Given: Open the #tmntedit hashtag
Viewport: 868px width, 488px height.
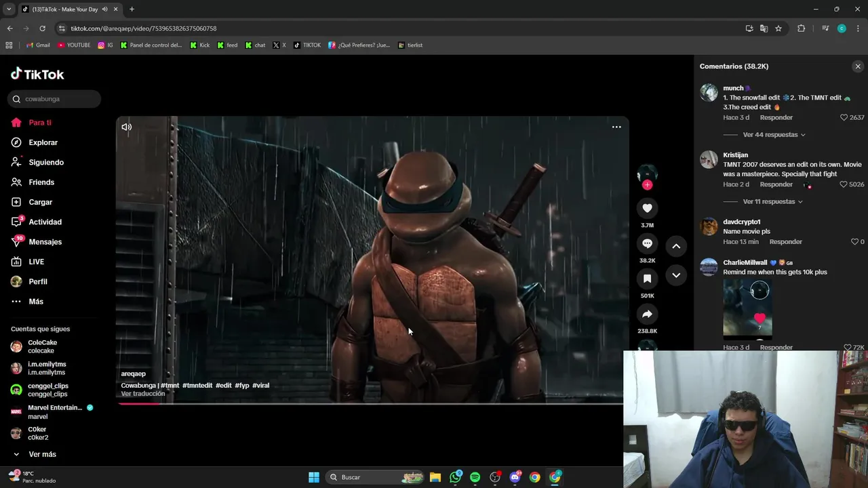Looking at the screenshot, I should pyautogui.click(x=197, y=386).
